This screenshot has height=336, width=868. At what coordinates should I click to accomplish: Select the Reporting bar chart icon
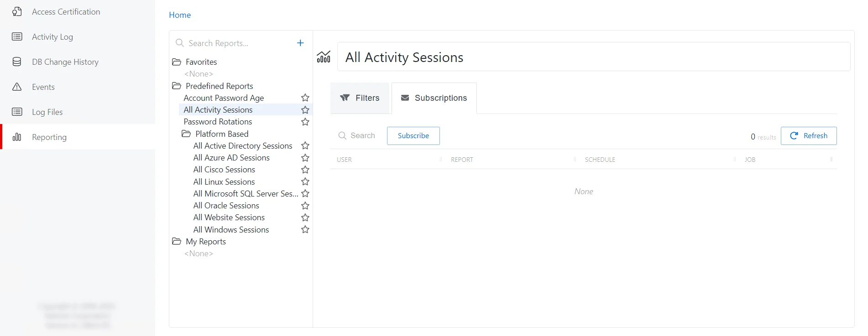(x=17, y=137)
